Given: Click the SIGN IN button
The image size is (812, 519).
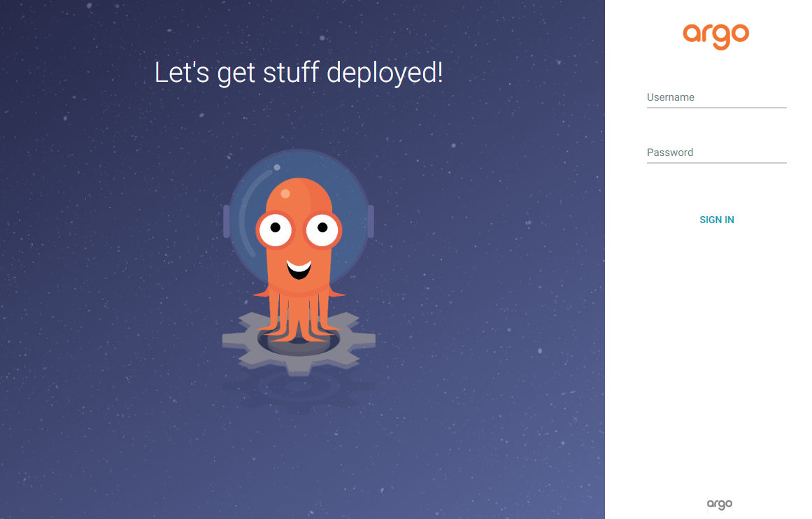Looking at the screenshot, I should pyautogui.click(x=717, y=220).
